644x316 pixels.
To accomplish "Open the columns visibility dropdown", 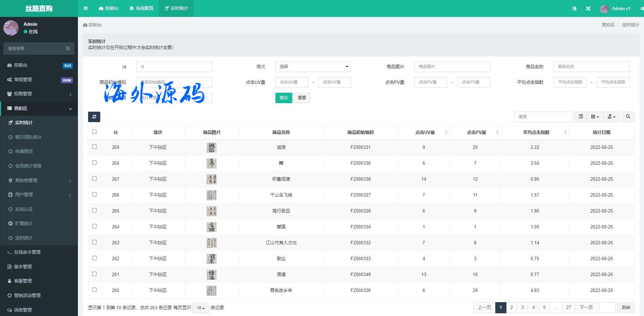I will point(595,117).
